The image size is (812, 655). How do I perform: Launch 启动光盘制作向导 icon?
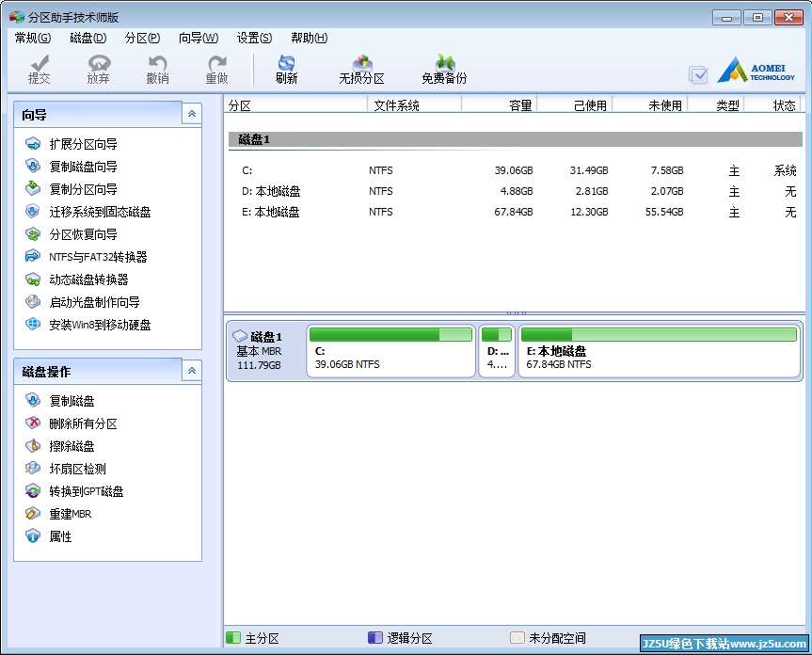point(33,302)
